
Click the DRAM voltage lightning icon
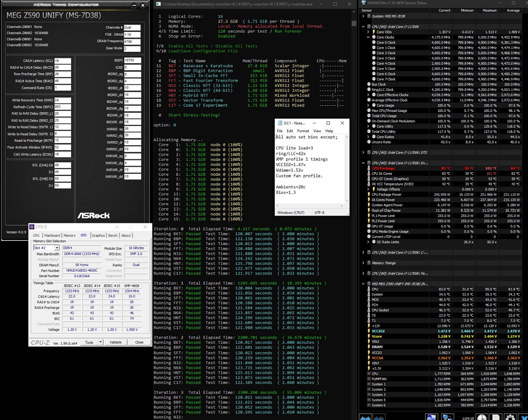pyautogui.click(x=369, y=347)
